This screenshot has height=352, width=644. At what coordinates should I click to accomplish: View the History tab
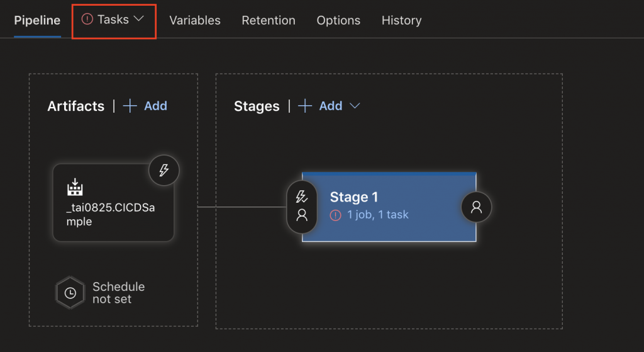(x=401, y=20)
